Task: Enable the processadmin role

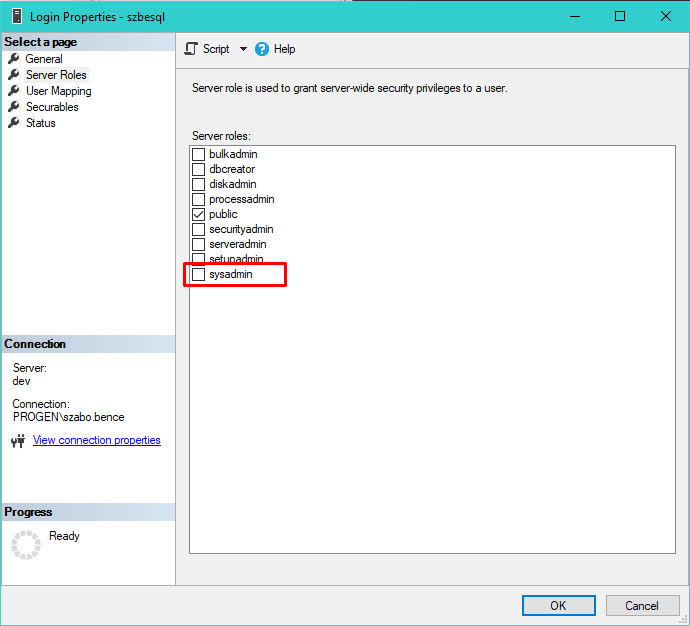Action: pyautogui.click(x=198, y=199)
